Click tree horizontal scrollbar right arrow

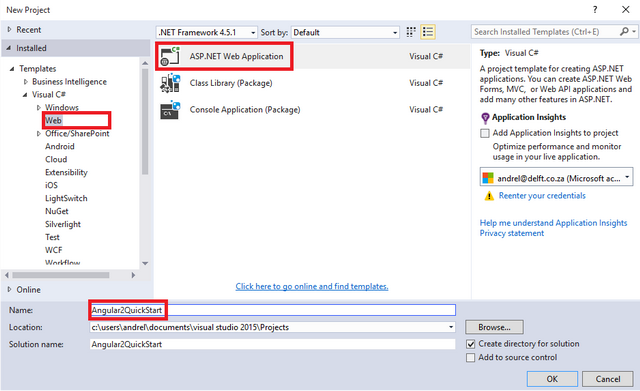click(133, 275)
